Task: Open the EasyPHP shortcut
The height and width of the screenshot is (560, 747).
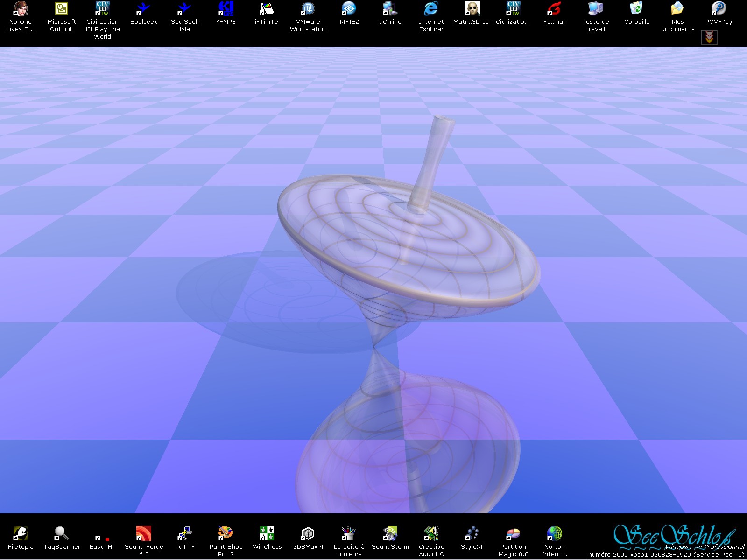Action: pos(102,538)
